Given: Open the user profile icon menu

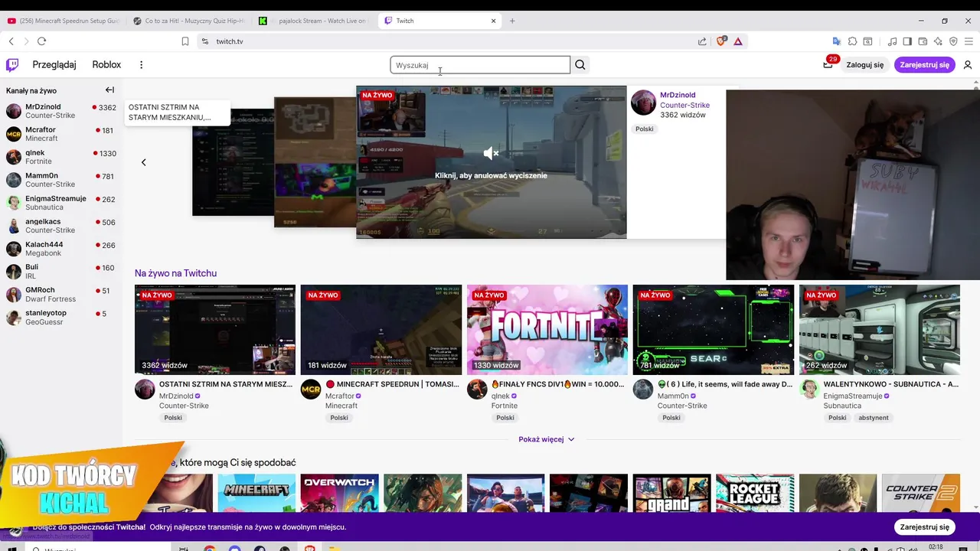Looking at the screenshot, I should pyautogui.click(x=968, y=65).
